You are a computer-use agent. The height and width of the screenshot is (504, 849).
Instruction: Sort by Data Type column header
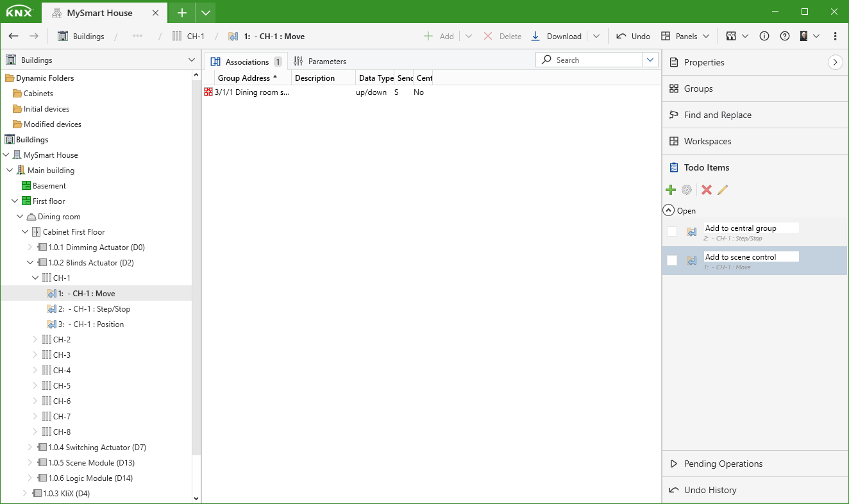coord(374,78)
